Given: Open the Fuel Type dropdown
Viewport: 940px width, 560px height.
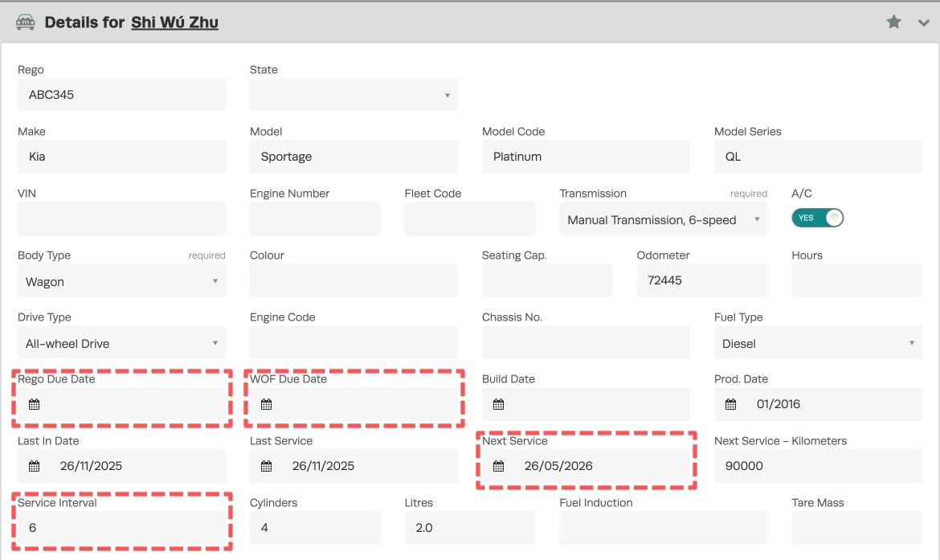Looking at the screenshot, I should coord(818,342).
